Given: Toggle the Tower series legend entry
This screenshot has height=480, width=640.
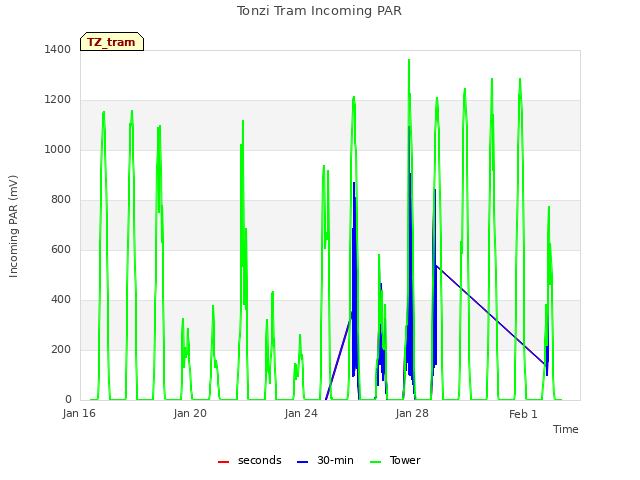Looking at the screenshot, I should click(395, 461).
